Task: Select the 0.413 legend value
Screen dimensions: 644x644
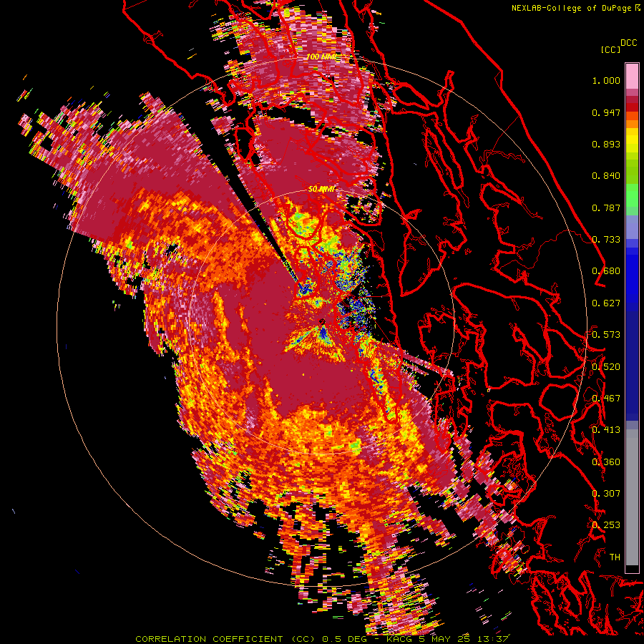Action: [x=606, y=430]
